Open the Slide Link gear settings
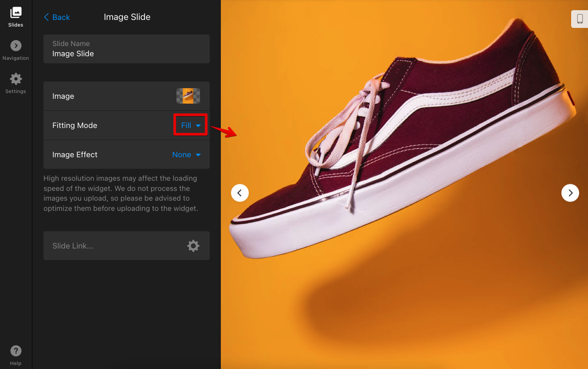The width and height of the screenshot is (588, 369). click(193, 246)
